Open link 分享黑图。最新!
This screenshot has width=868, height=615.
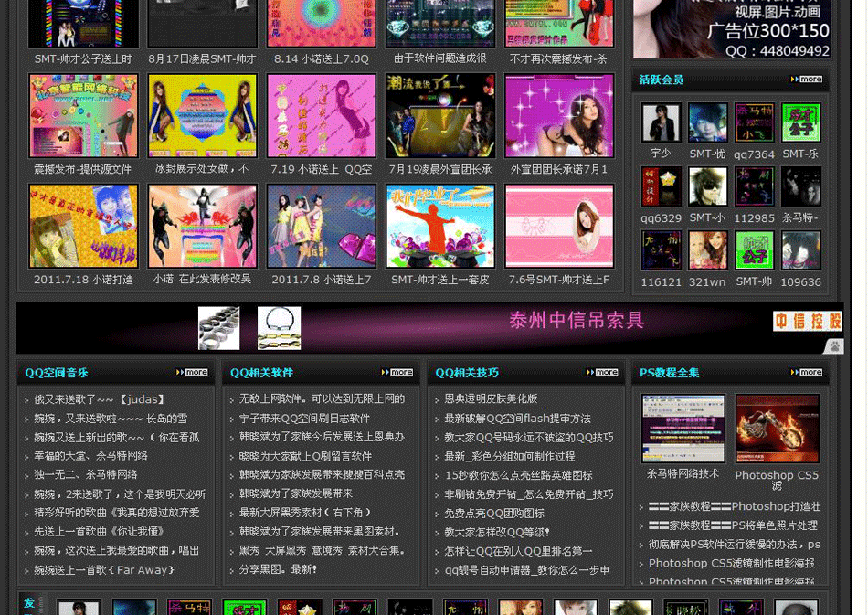(278, 569)
